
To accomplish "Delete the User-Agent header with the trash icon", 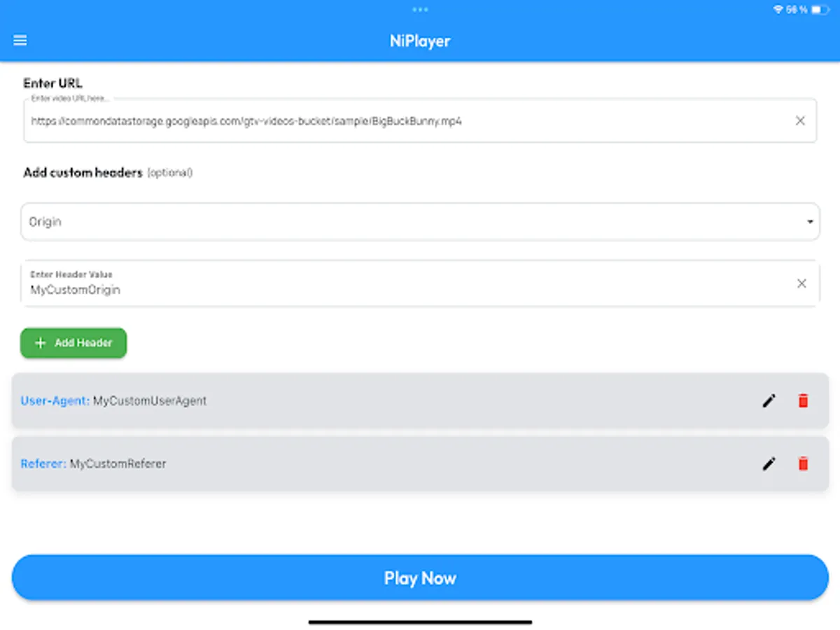I will [x=803, y=400].
